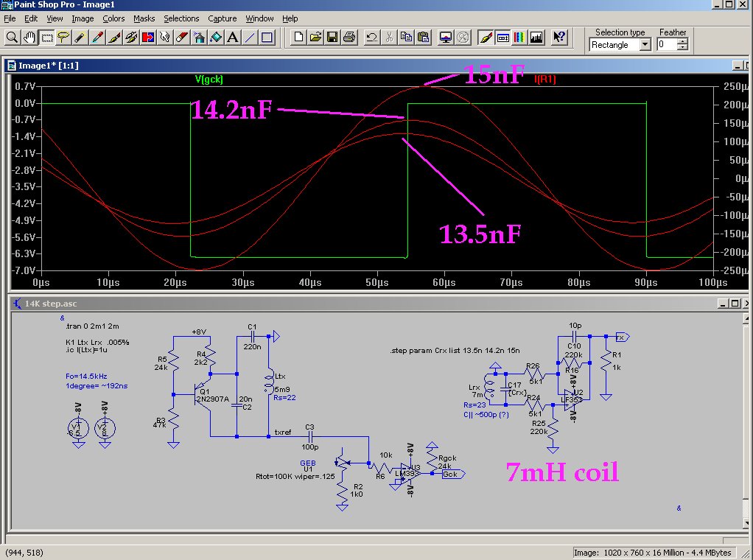753x560 pixels.
Task: Select the Text tool
Action: click(234, 37)
